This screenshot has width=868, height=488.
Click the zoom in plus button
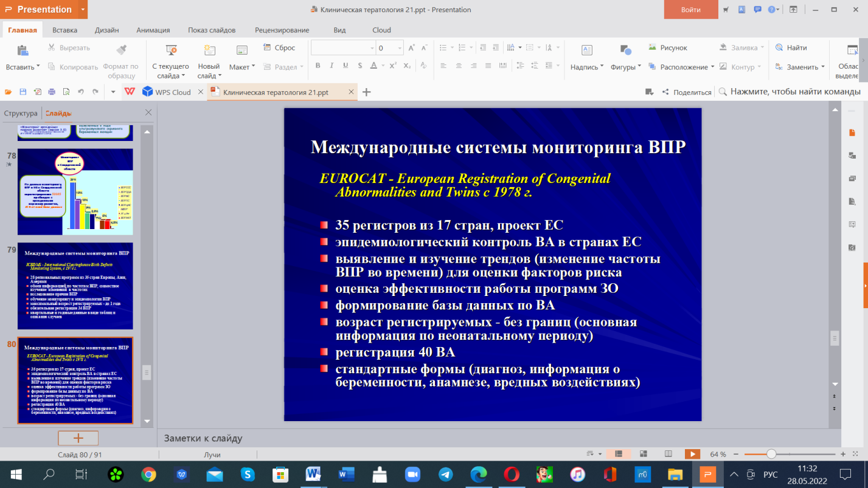842,454
